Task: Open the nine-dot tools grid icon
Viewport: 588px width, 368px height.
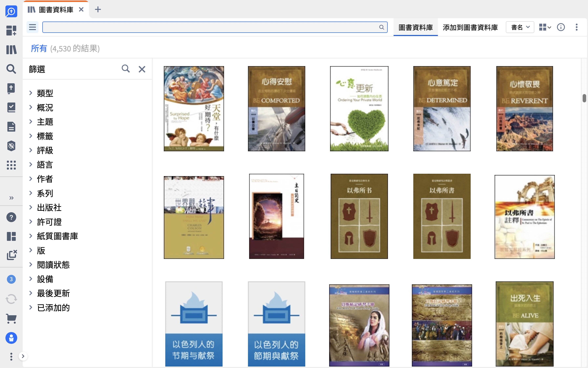Action: tap(11, 165)
